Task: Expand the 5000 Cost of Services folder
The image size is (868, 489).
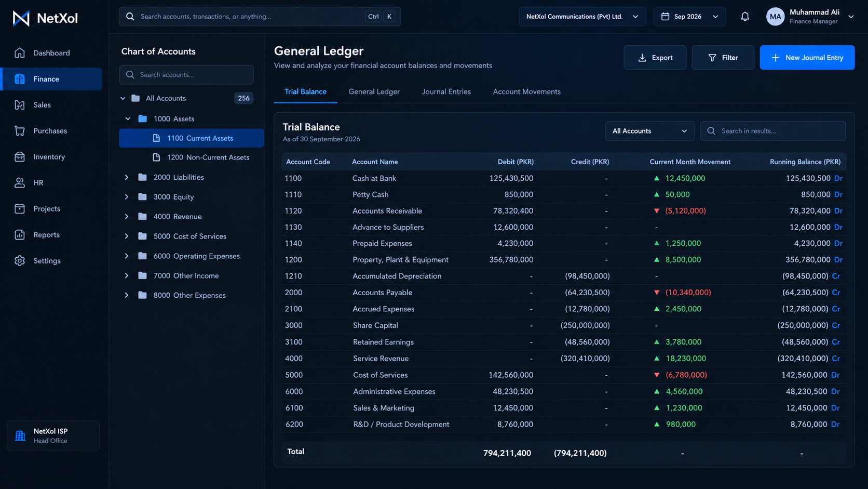Action: point(127,236)
